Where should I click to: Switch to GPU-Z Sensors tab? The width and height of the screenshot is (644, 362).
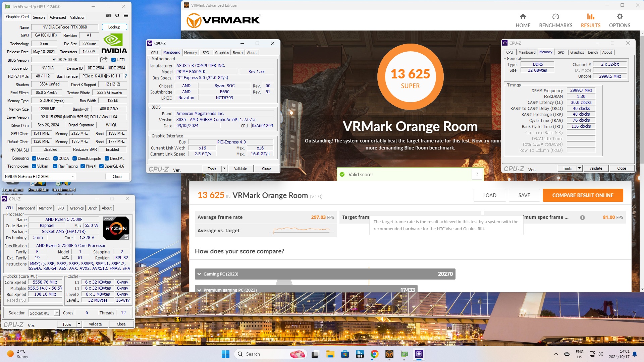point(39,17)
